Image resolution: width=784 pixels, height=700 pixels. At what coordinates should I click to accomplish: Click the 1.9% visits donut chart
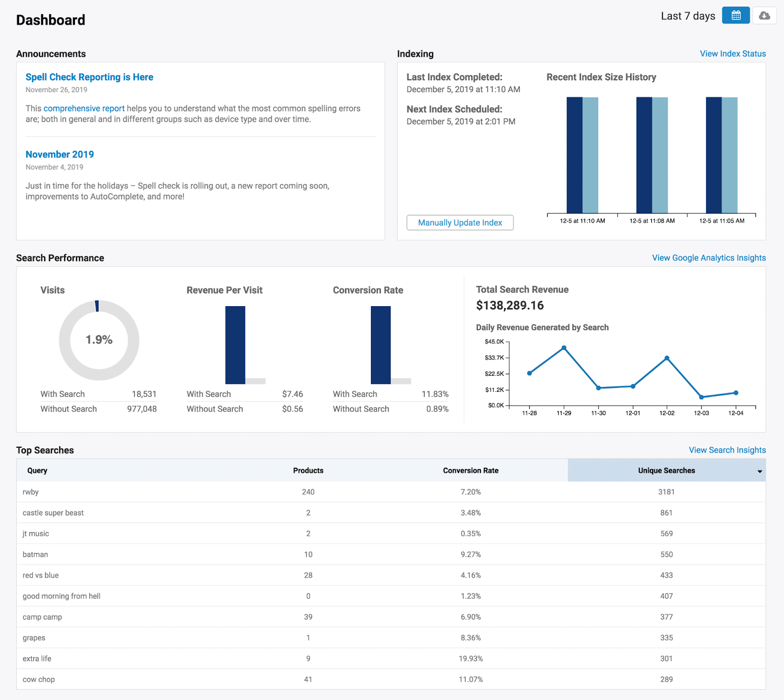click(99, 340)
